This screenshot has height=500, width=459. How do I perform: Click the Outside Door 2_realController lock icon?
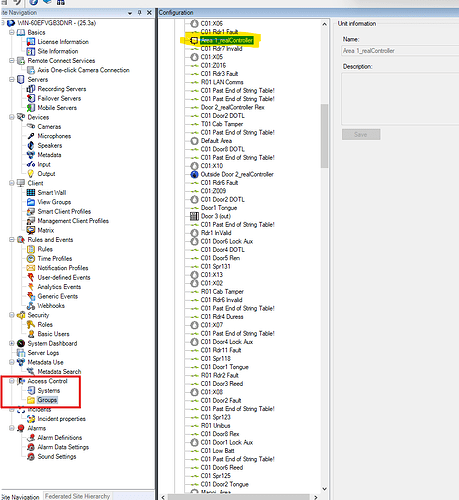pyautogui.click(x=194, y=174)
